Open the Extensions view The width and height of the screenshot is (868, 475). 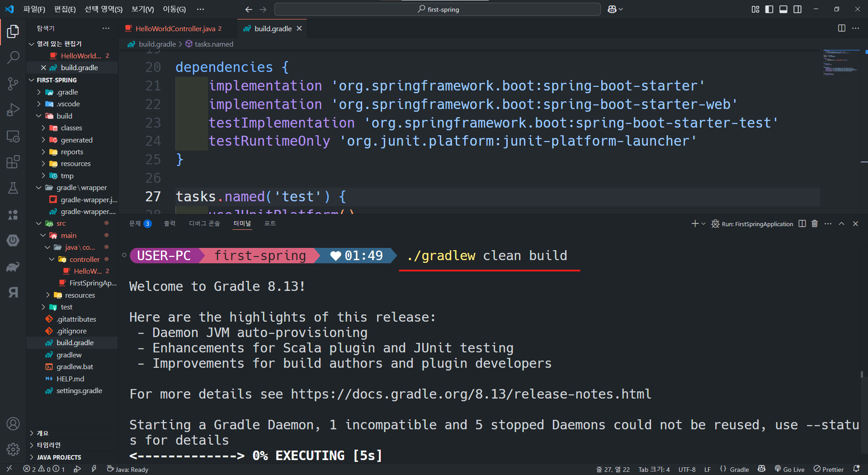[13, 162]
